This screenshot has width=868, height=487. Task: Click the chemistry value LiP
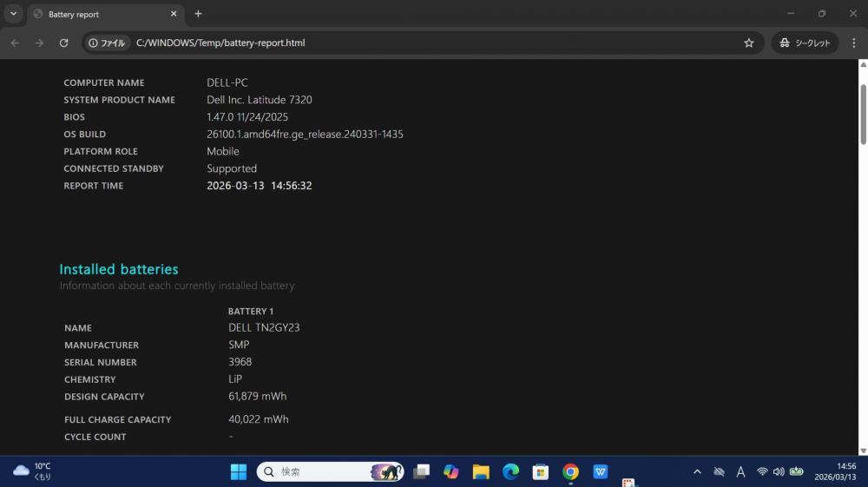point(235,379)
